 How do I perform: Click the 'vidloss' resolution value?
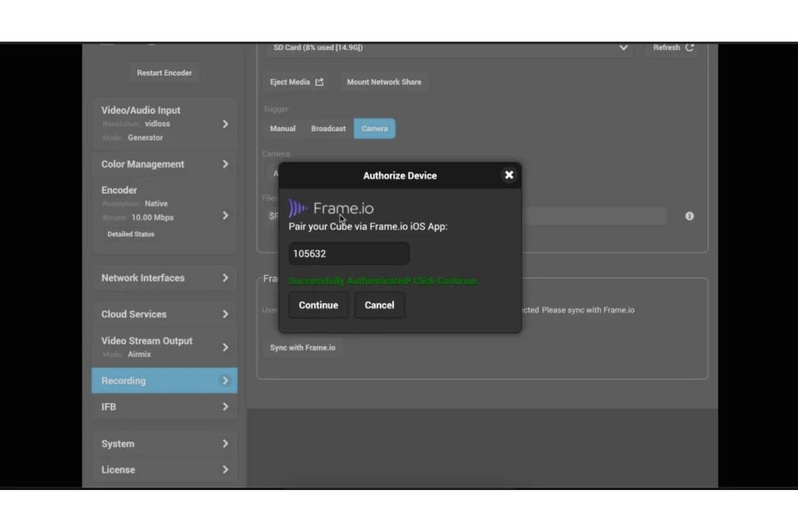tap(157, 124)
